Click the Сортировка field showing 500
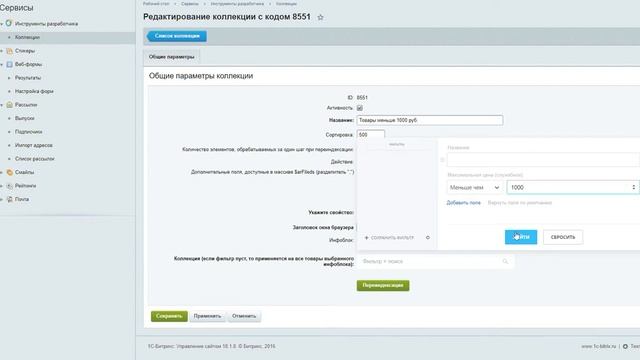Image resolution: width=640 pixels, height=360 pixels. 371,135
